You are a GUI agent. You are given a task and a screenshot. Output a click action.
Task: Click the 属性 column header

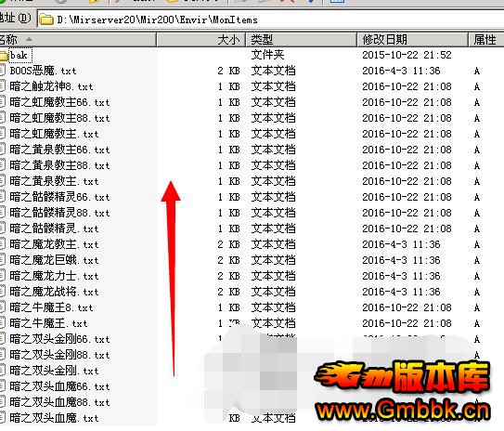click(486, 40)
